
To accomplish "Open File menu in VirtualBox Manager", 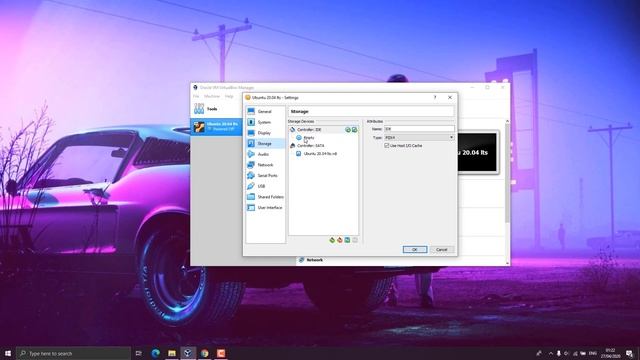I will tap(196, 96).
